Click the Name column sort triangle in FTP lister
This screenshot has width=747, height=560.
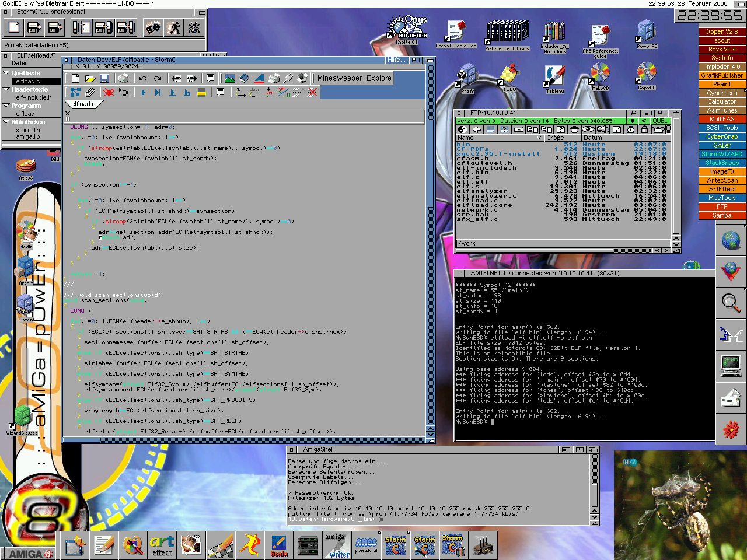point(539,138)
